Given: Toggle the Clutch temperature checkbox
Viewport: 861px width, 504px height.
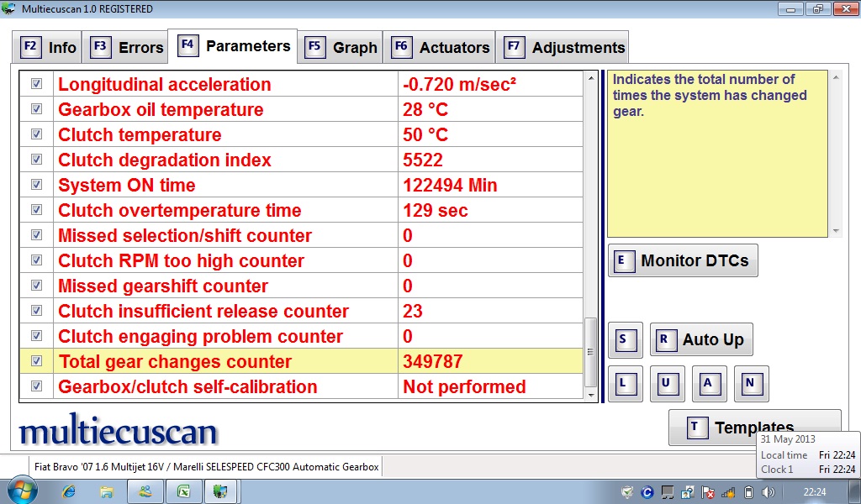Looking at the screenshot, I should [36, 134].
